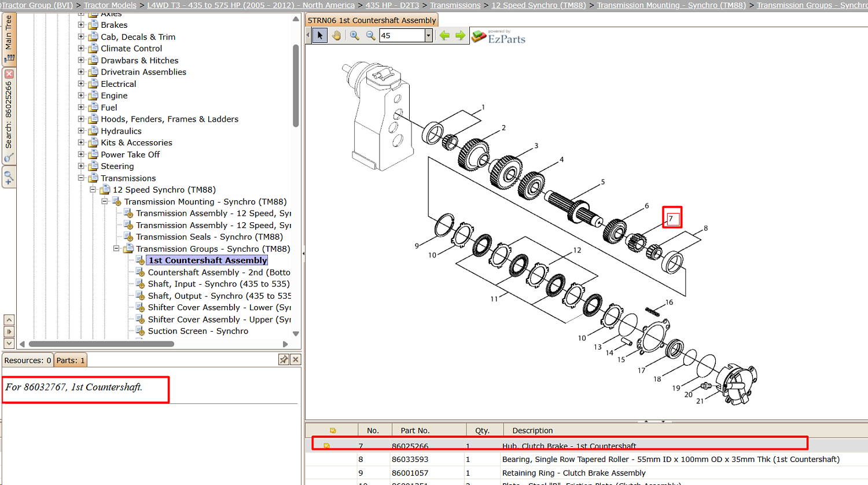Click the 1st Countershaft Assembly page icon
This screenshot has width=868, height=485.
[x=140, y=260]
